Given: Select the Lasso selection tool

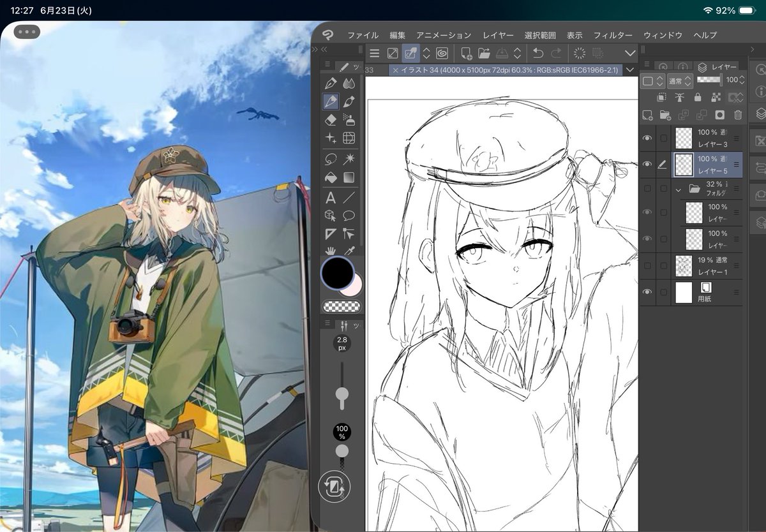Looking at the screenshot, I should (x=331, y=158).
